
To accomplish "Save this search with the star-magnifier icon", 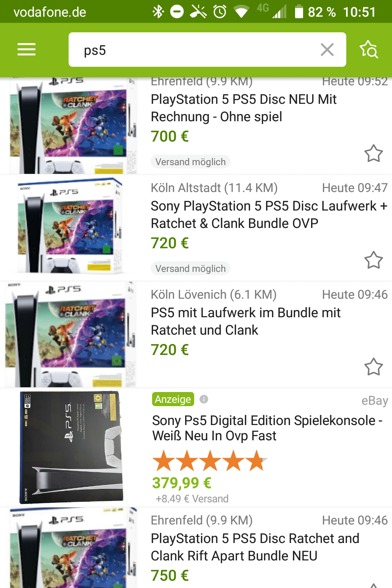I will pyautogui.click(x=369, y=49).
